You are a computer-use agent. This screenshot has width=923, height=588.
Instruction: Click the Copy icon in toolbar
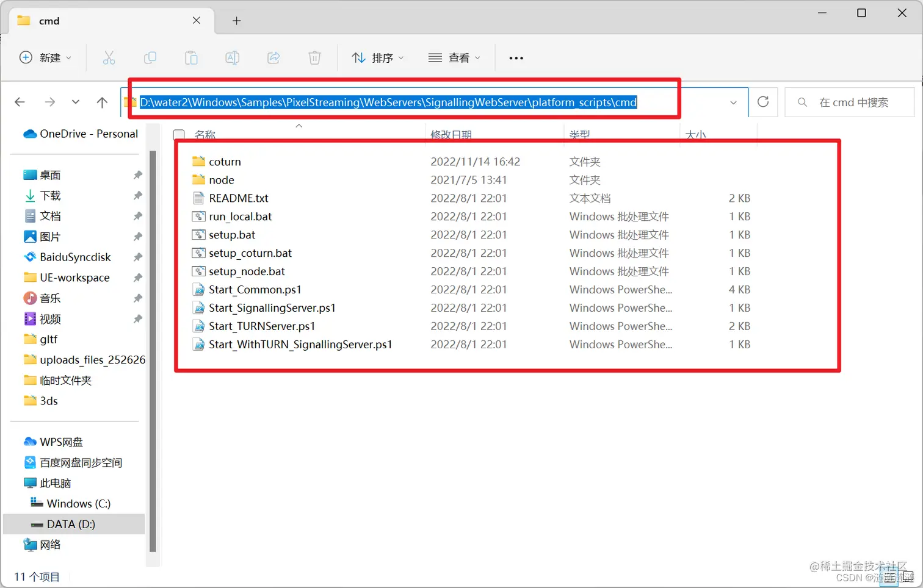[x=150, y=58]
